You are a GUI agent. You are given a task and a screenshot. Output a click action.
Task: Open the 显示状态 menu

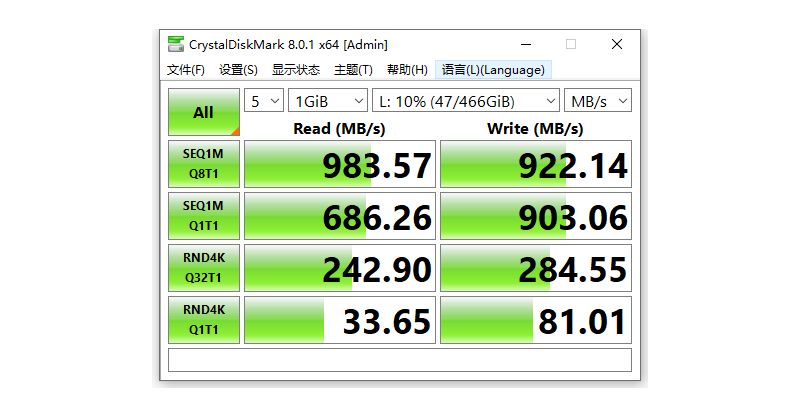[296, 70]
